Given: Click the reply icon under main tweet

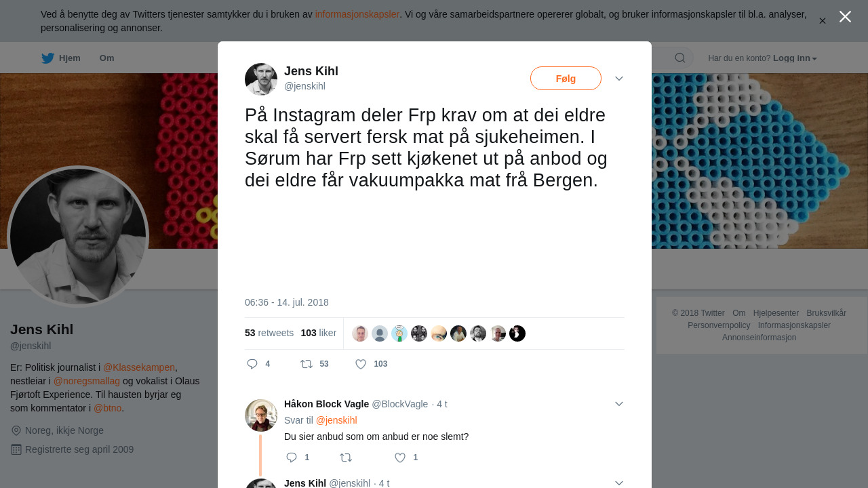Looking at the screenshot, I should pos(252,364).
